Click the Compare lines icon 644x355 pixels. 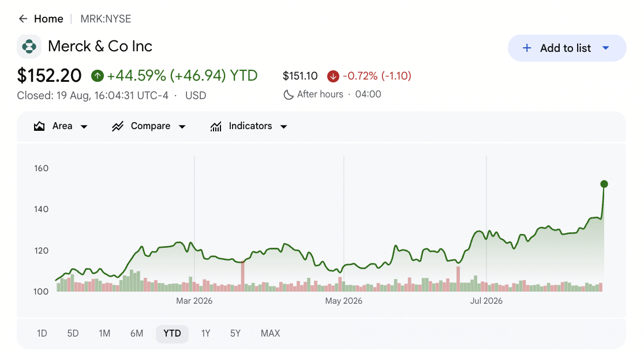coord(118,126)
